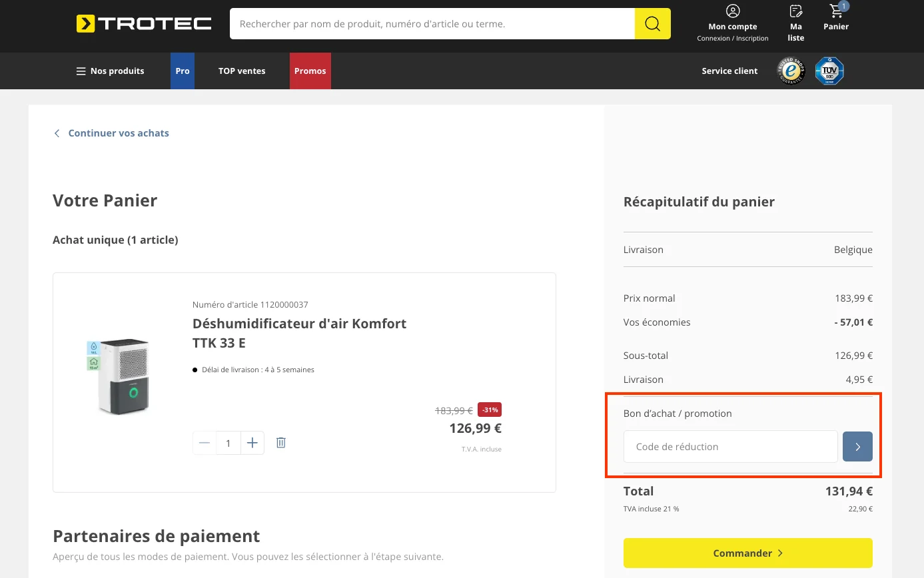Viewport: 924px width, 578px height.
Task: Click inside the Code de réduction field
Action: click(730, 446)
